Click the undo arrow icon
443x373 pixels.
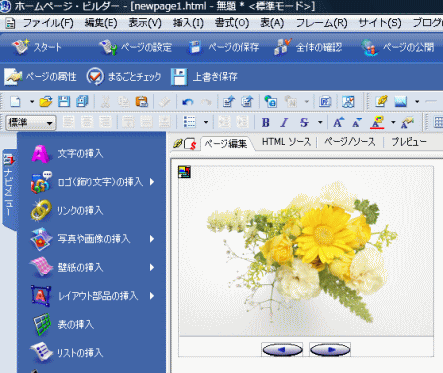(188, 102)
